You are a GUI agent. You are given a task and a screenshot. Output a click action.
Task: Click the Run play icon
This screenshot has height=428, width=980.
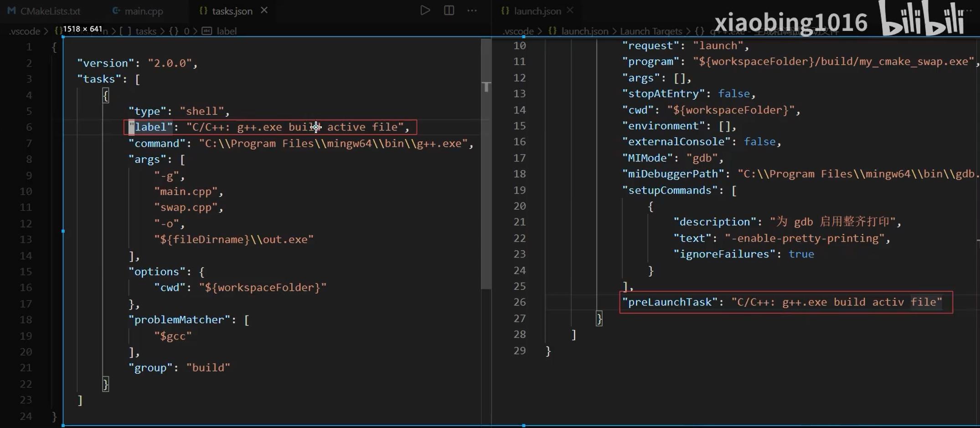(425, 10)
